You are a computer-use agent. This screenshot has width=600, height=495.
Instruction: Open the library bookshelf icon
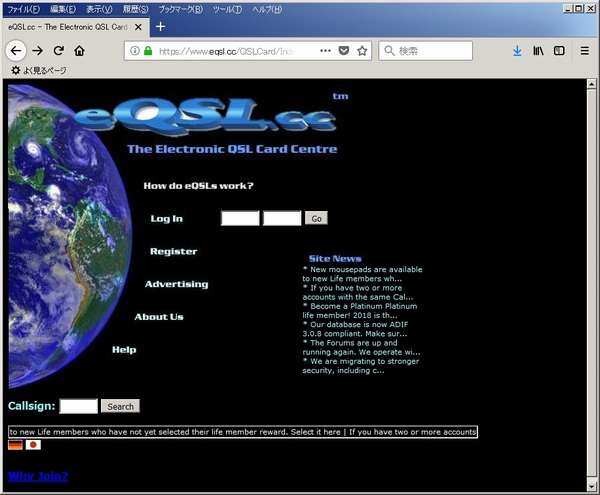[538, 50]
